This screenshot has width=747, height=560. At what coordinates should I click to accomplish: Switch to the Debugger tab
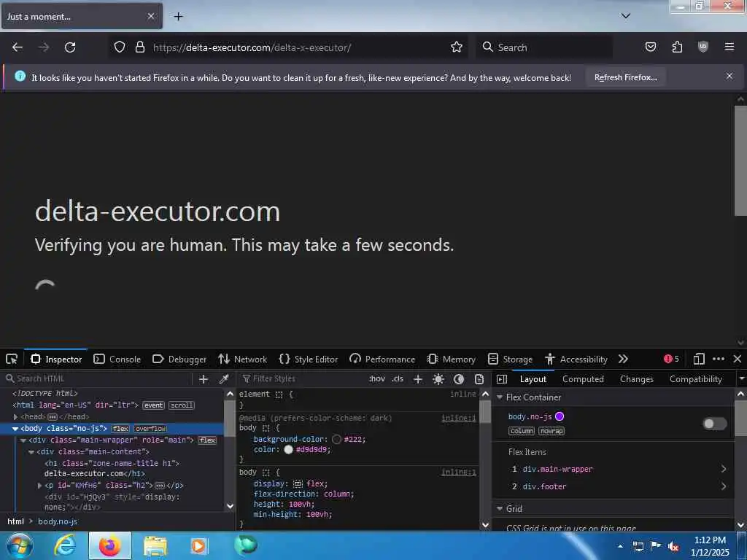click(179, 359)
